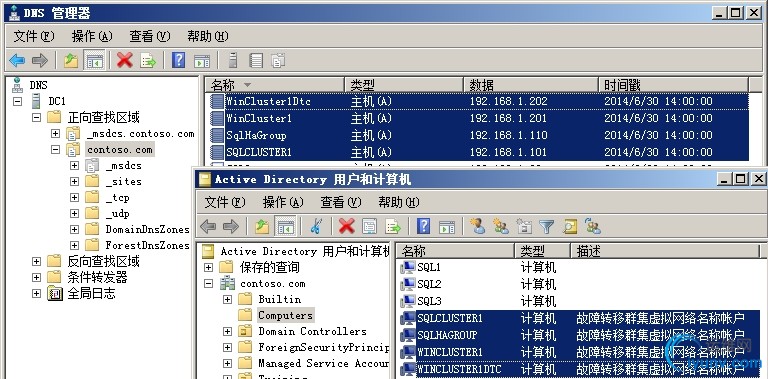The image size is (768, 379).
Task: Click the properties icon in Active Directory toolbar
Action: tap(369, 226)
